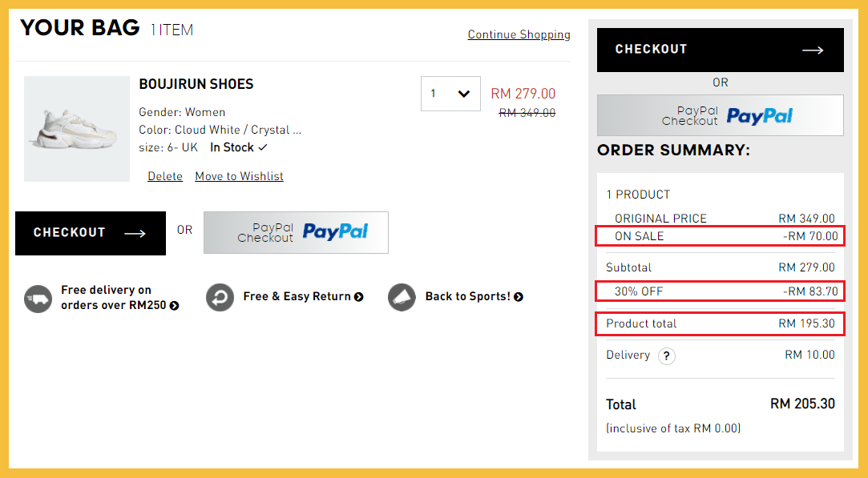The height and width of the screenshot is (478, 868).
Task: Follow the Continue Shopping link
Action: (519, 34)
